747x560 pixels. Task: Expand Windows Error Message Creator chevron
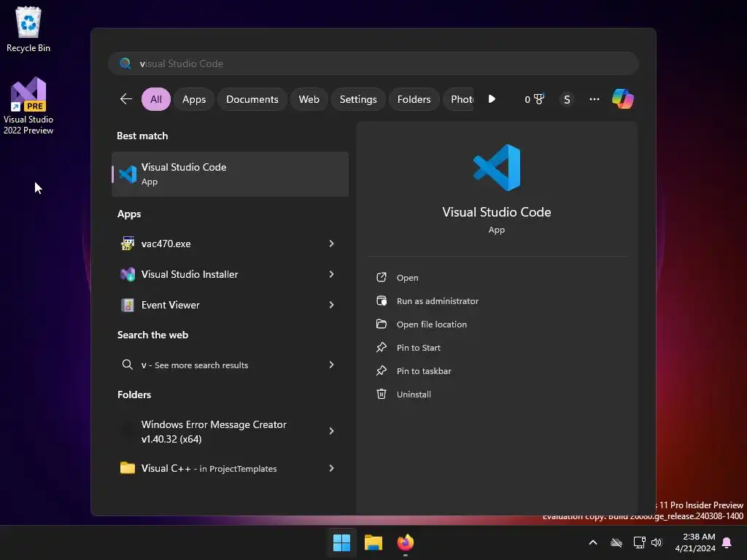click(x=332, y=431)
